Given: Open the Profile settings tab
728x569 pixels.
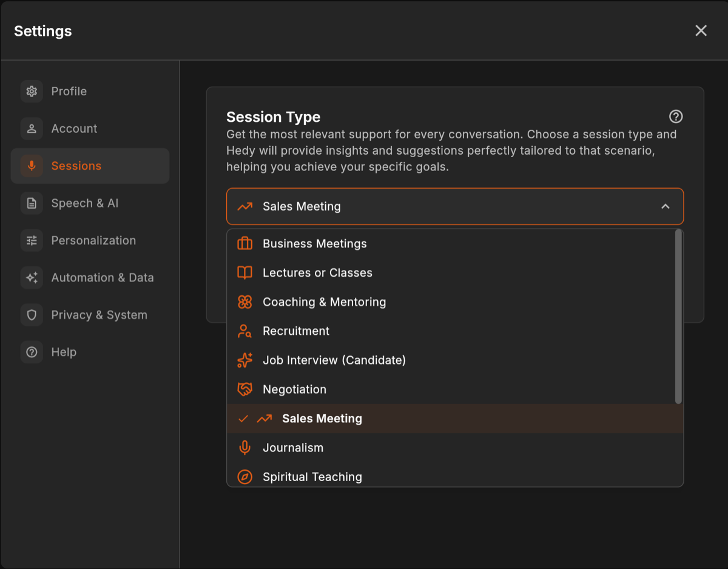Looking at the screenshot, I should coord(90,91).
